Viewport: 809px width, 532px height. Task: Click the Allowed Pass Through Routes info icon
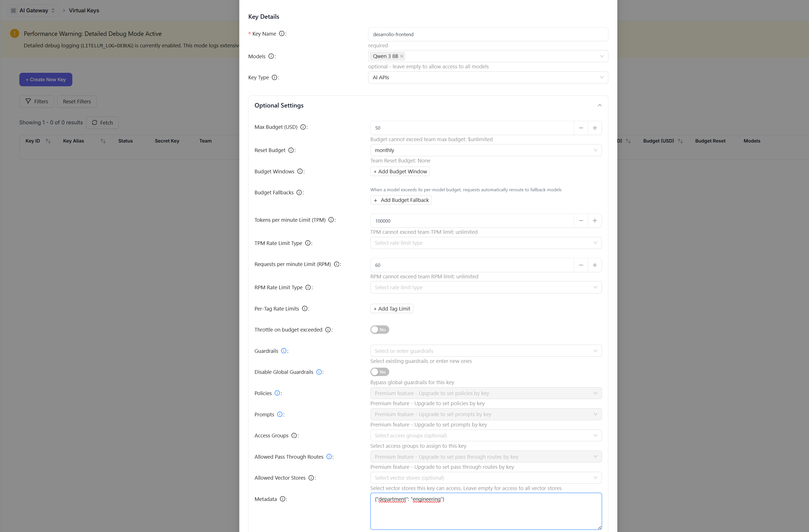click(x=329, y=457)
